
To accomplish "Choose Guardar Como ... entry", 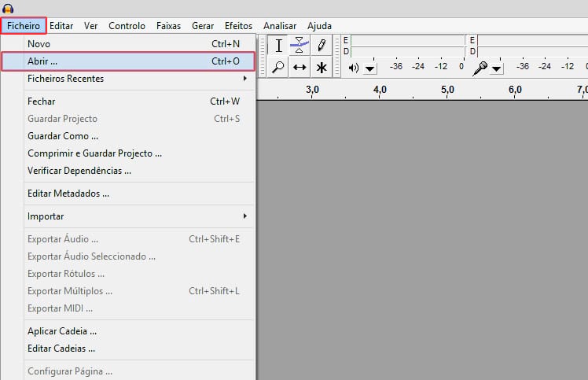I will tap(128, 136).
